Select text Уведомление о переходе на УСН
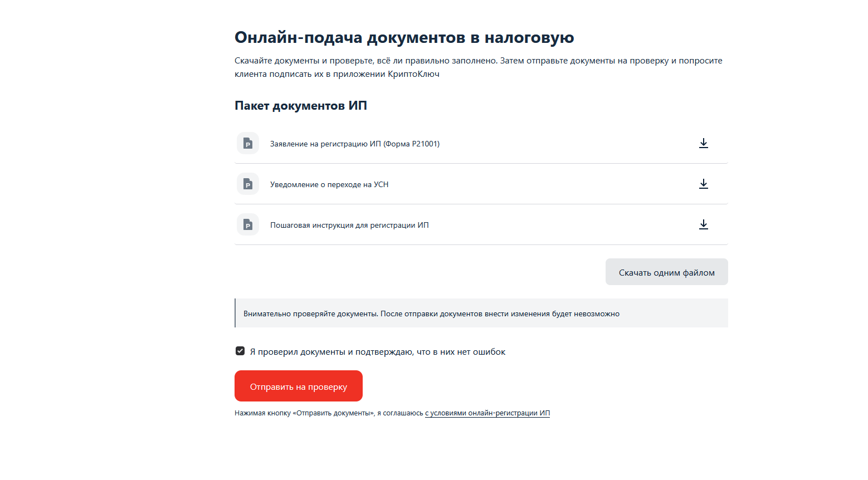Viewport: 868px width, 480px height. coord(329,184)
